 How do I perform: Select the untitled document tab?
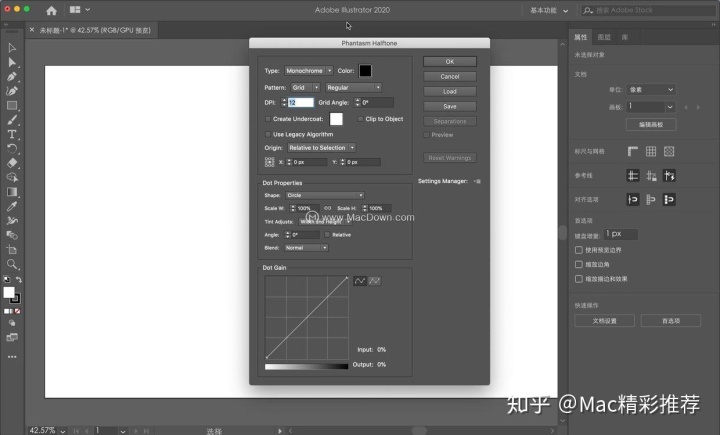point(95,30)
